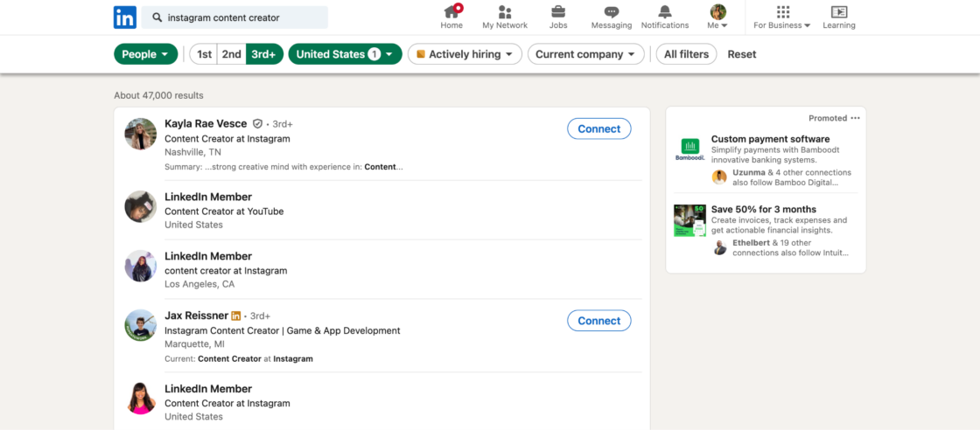Image resolution: width=980 pixels, height=430 pixels.
Task: Go to the Home nav icon
Action: pyautogui.click(x=451, y=17)
